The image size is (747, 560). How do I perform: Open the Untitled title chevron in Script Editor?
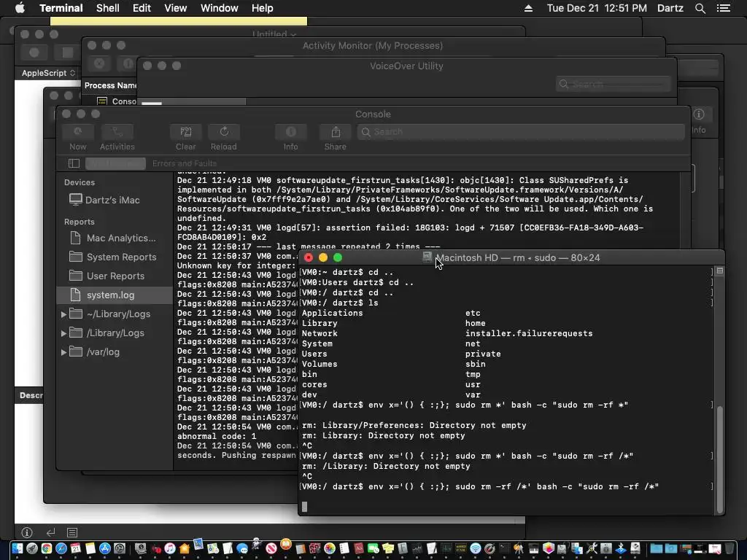click(293, 34)
